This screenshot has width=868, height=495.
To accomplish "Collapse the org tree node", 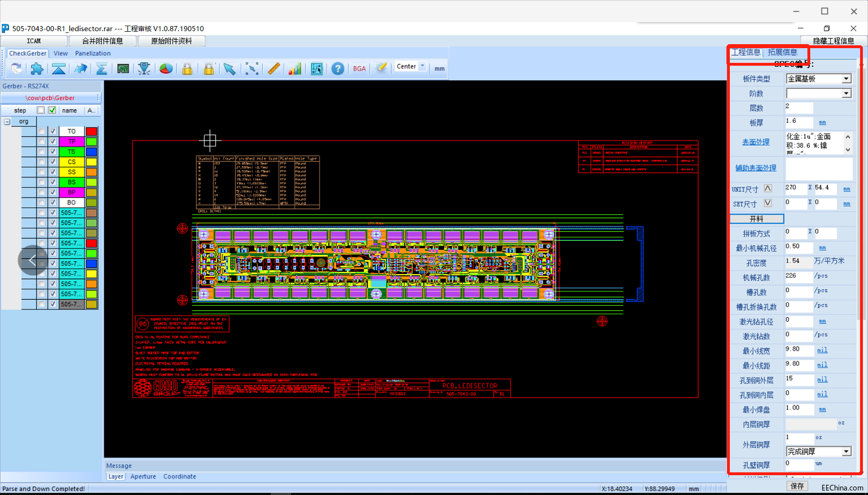I will (x=7, y=121).
